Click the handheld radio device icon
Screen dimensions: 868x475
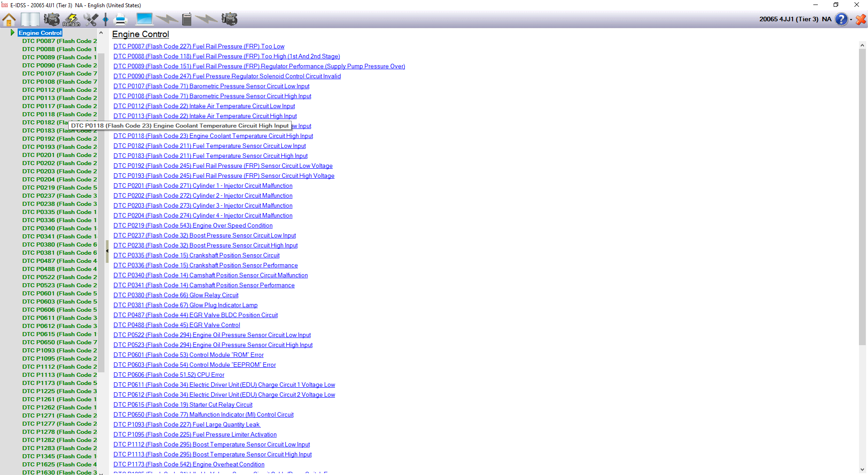[187, 19]
